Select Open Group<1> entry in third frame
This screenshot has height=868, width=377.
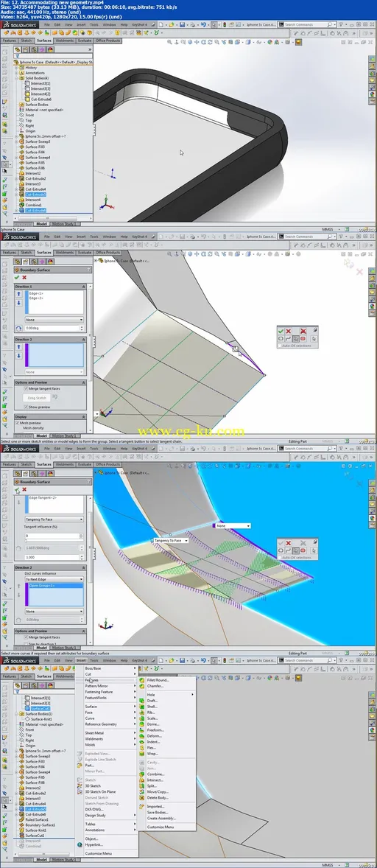click(x=56, y=585)
